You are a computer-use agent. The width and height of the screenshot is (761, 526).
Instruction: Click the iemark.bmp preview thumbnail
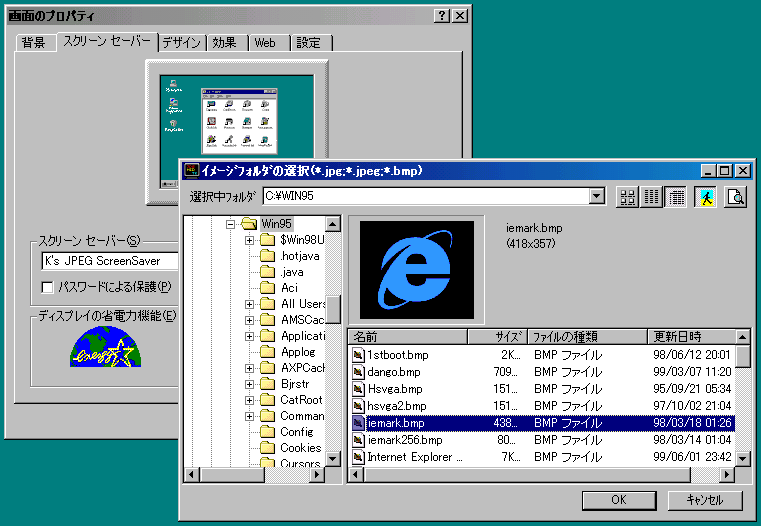[x=417, y=270]
